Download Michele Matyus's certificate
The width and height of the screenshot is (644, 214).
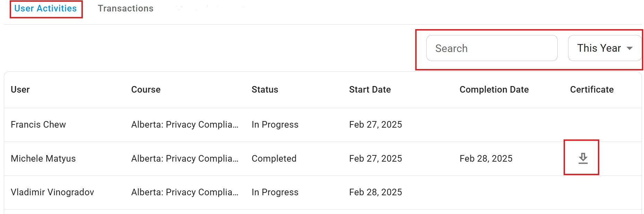(x=583, y=158)
